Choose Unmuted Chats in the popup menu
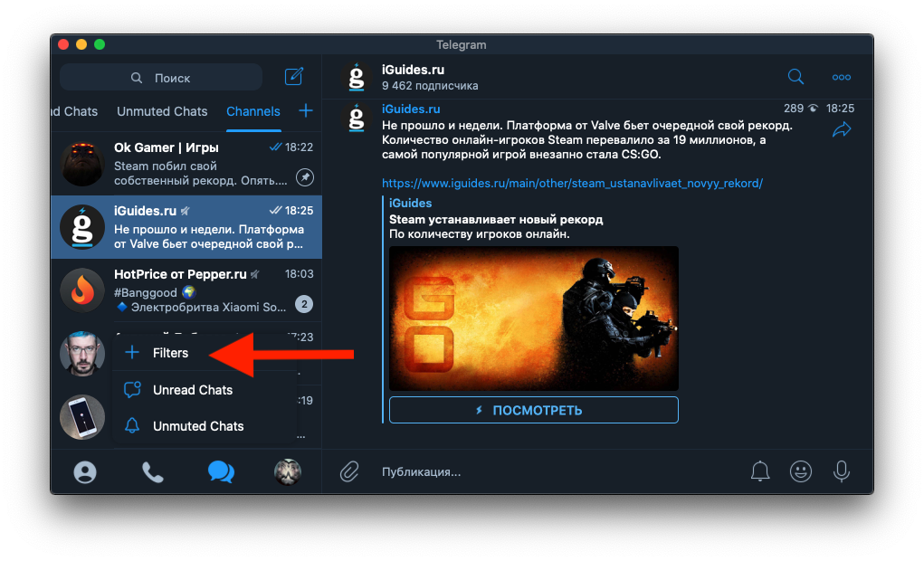 point(205,425)
